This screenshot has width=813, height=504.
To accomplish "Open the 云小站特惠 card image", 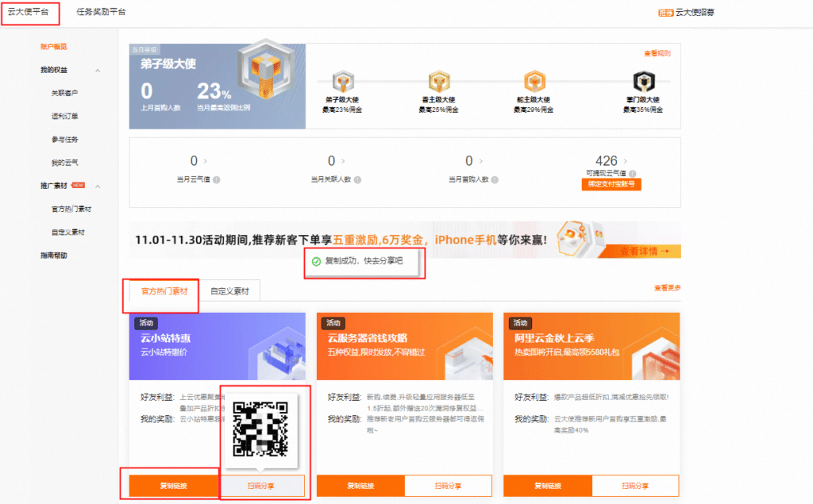I will point(218,346).
